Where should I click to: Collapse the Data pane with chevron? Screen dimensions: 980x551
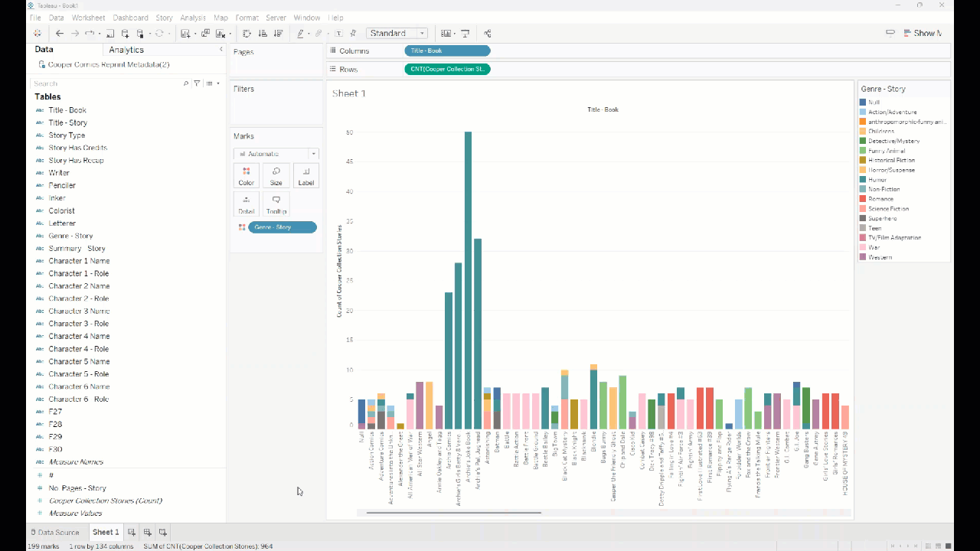click(x=221, y=50)
